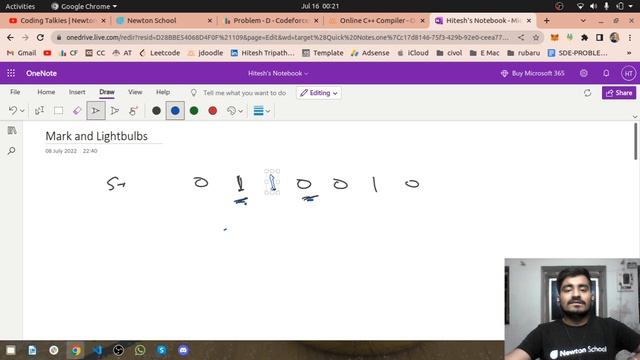Open the File menu
The height and width of the screenshot is (360, 640).
[15, 92]
